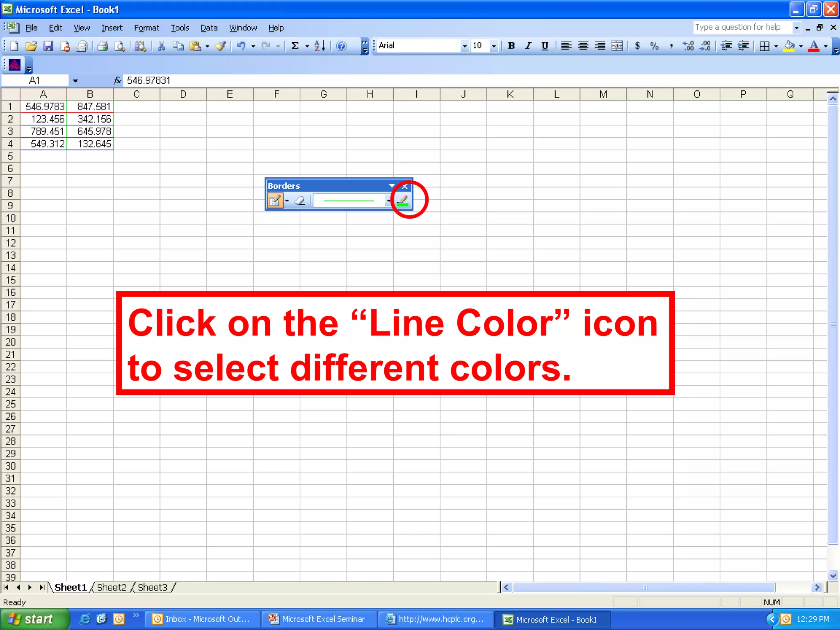The image size is (840, 630).
Task: Apply Currency Style dollar icon
Action: (x=637, y=46)
